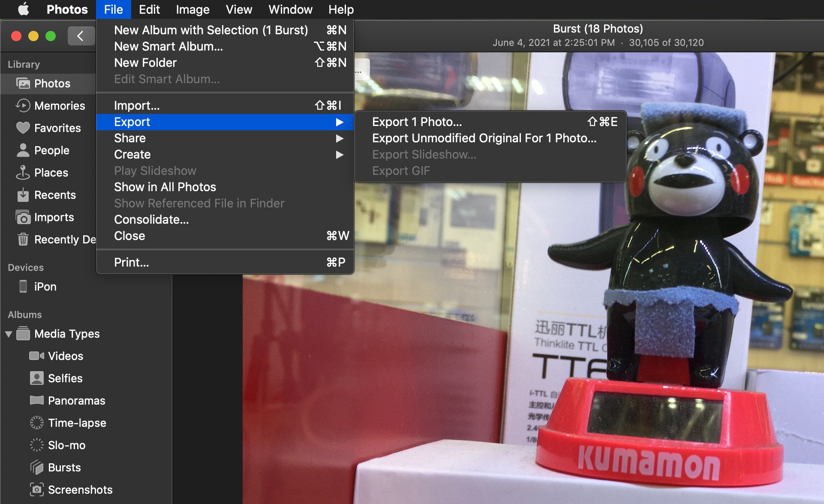
Task: Choose Print… menu item
Action: click(x=225, y=262)
